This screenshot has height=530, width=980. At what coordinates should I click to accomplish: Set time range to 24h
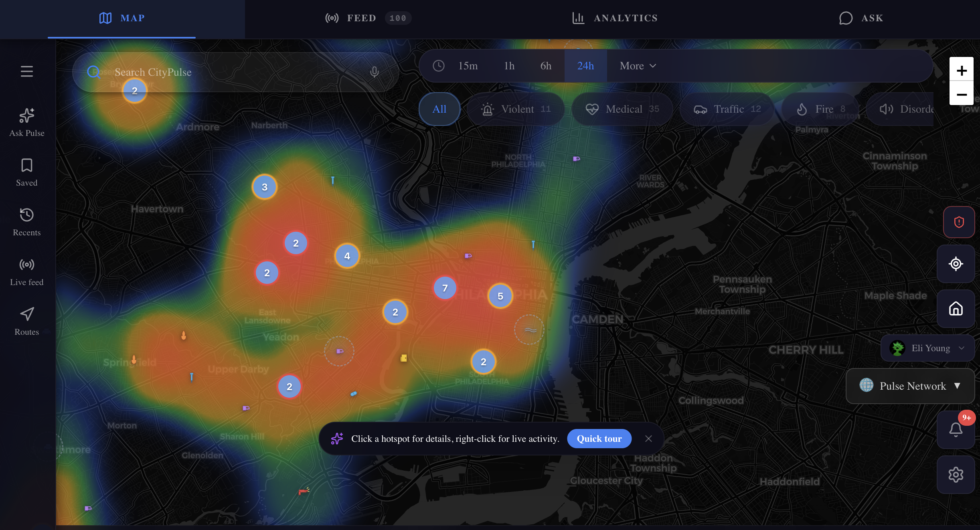pos(585,66)
